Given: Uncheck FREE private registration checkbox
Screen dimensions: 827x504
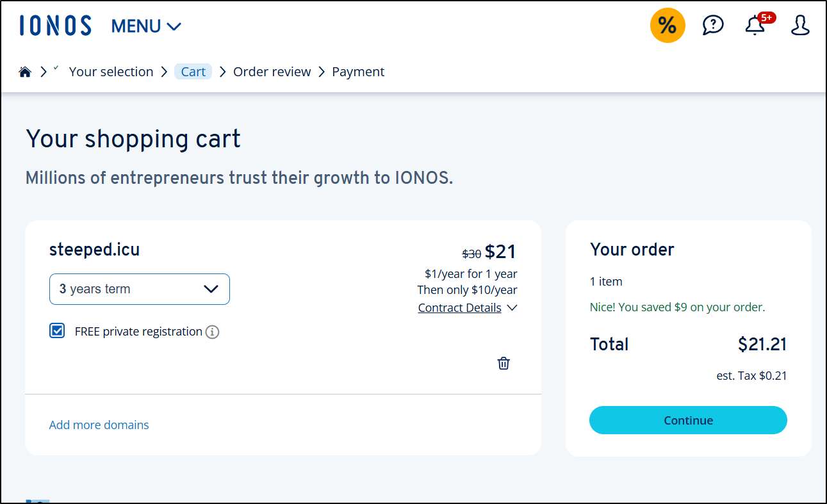Looking at the screenshot, I should [58, 331].
